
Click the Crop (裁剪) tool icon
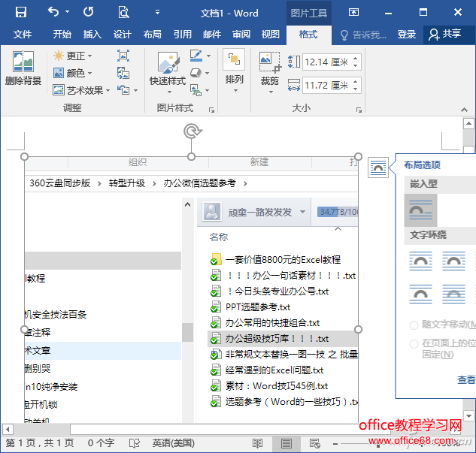coord(269,68)
